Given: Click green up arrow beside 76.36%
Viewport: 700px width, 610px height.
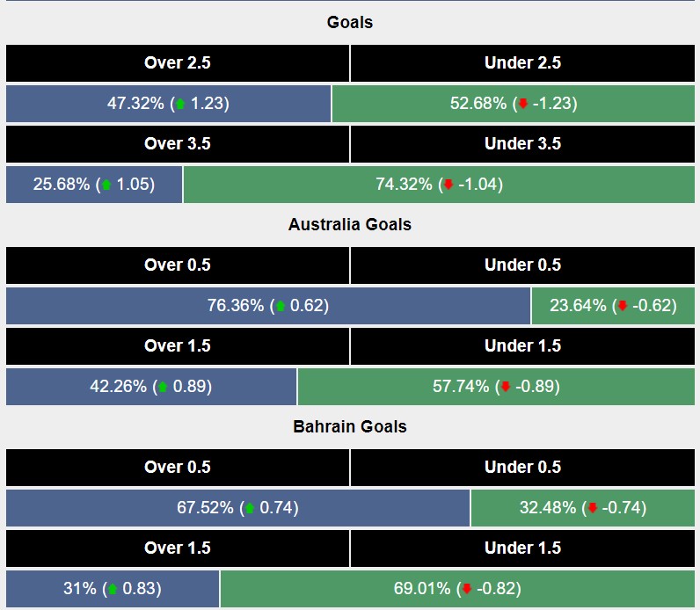Looking at the screenshot, I should click(x=281, y=306).
